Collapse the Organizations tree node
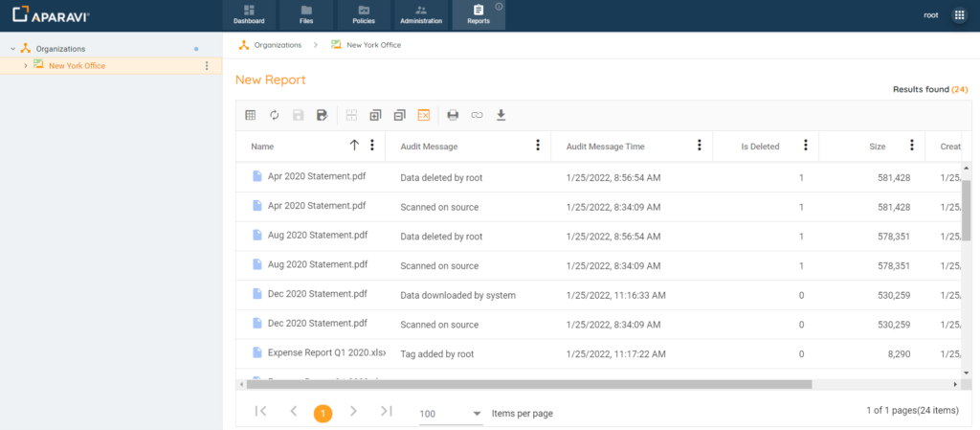This screenshot has height=430, width=980. coord(12,48)
